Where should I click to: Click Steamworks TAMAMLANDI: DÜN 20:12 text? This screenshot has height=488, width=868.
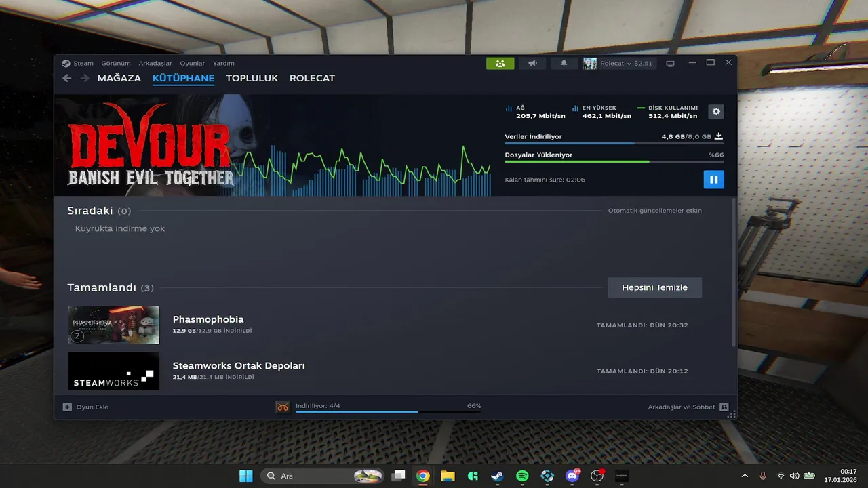coord(642,371)
